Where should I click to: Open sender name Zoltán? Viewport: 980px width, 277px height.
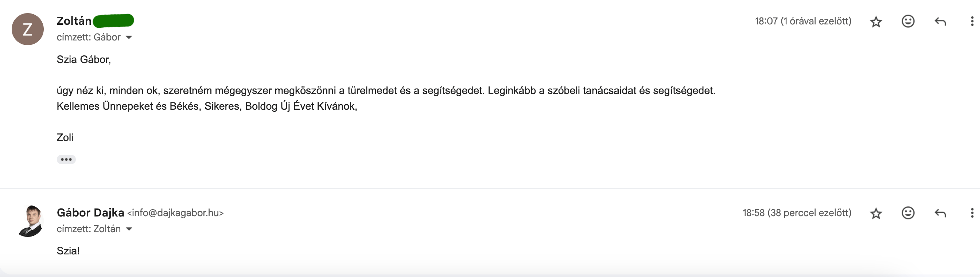74,21
